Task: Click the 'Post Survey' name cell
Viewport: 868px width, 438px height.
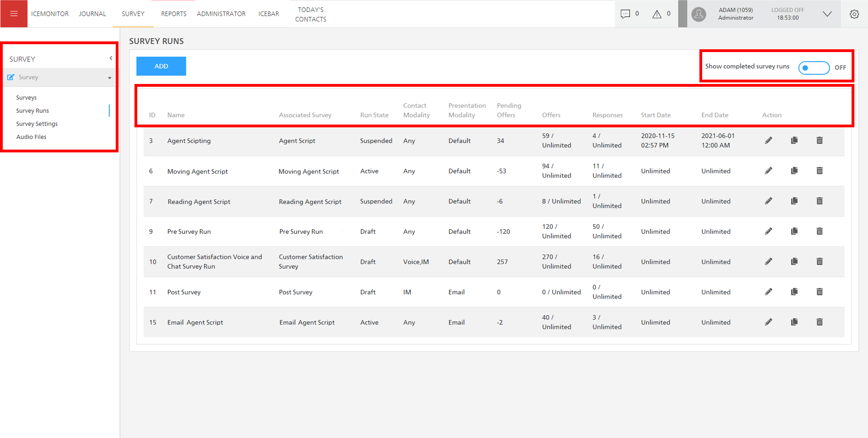Action: (184, 292)
